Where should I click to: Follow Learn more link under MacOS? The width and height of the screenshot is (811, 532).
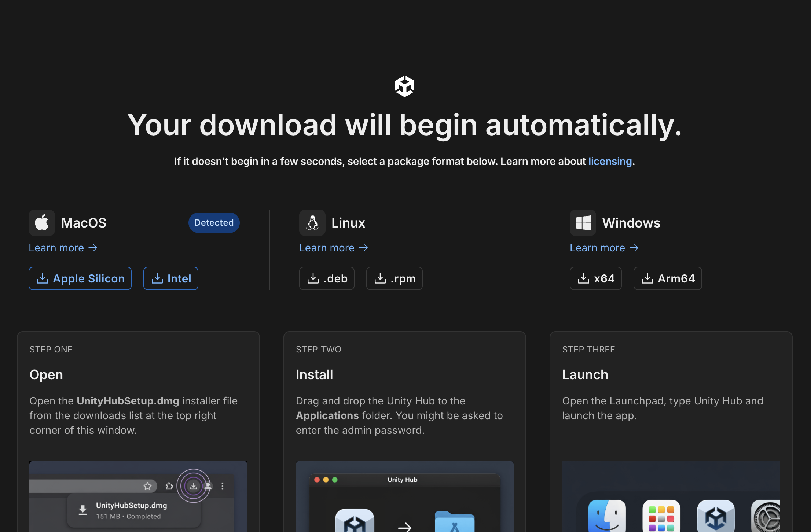(x=63, y=248)
